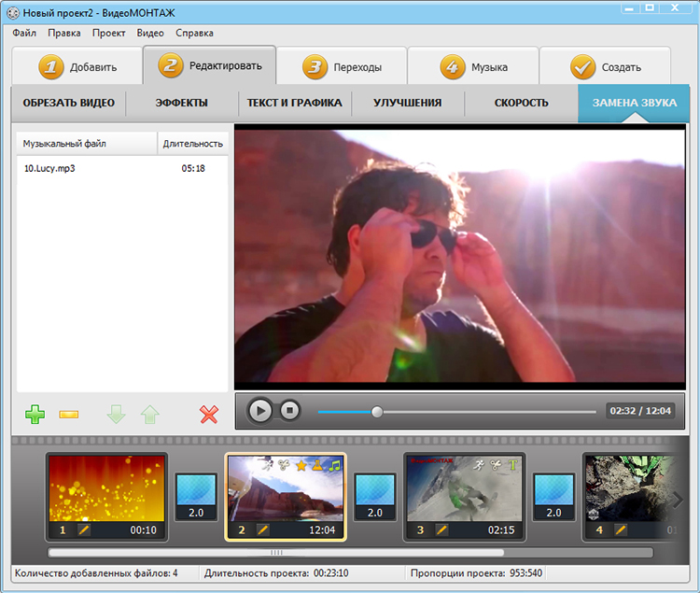Image resolution: width=700 pixels, height=593 pixels.
Task: Click pencil edit icon on clip 1
Action: [83, 530]
